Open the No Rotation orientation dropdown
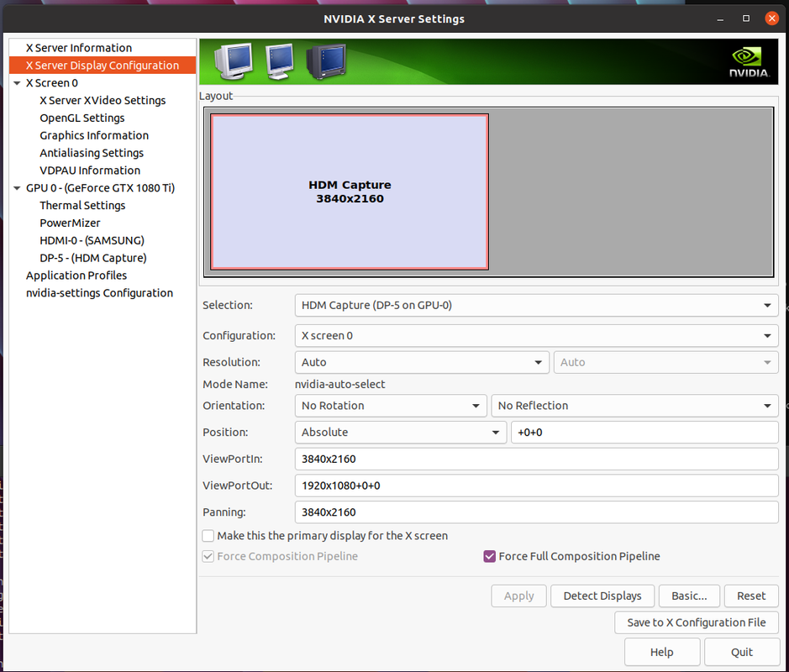Viewport: 789px width, 672px height. 391,406
